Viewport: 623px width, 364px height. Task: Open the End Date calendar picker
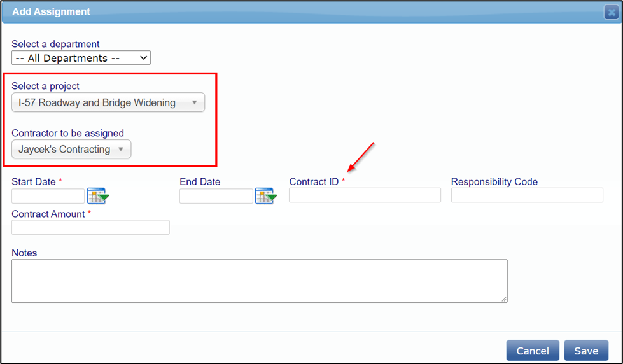pos(266,196)
